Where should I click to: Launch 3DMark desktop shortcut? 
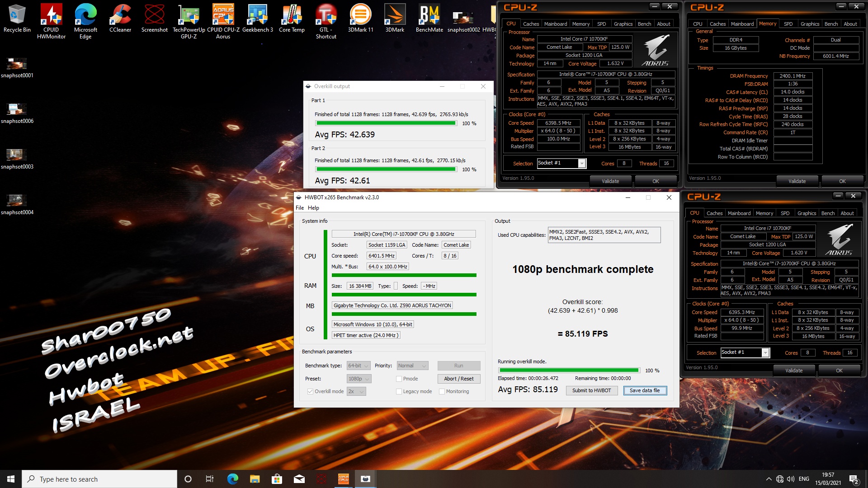(395, 19)
